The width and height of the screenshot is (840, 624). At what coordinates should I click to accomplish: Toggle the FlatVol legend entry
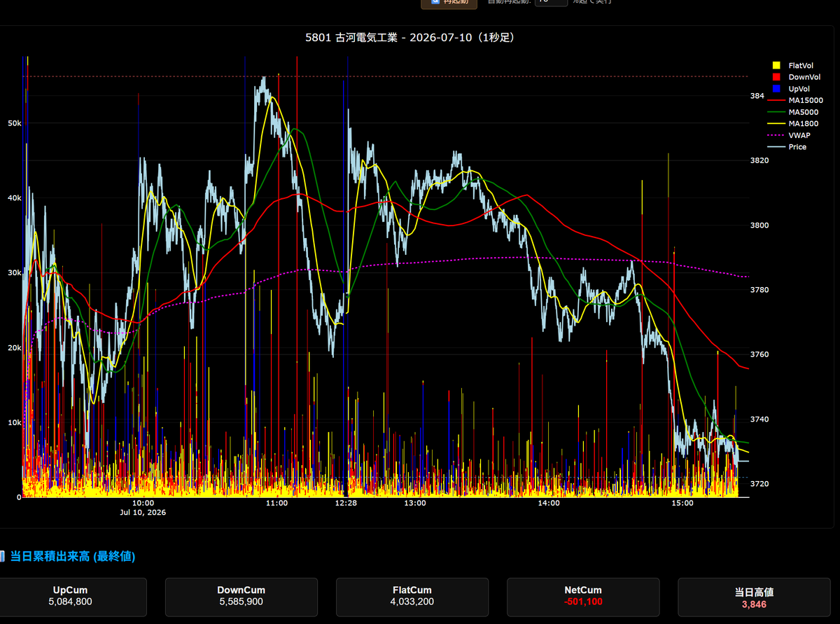795,65
